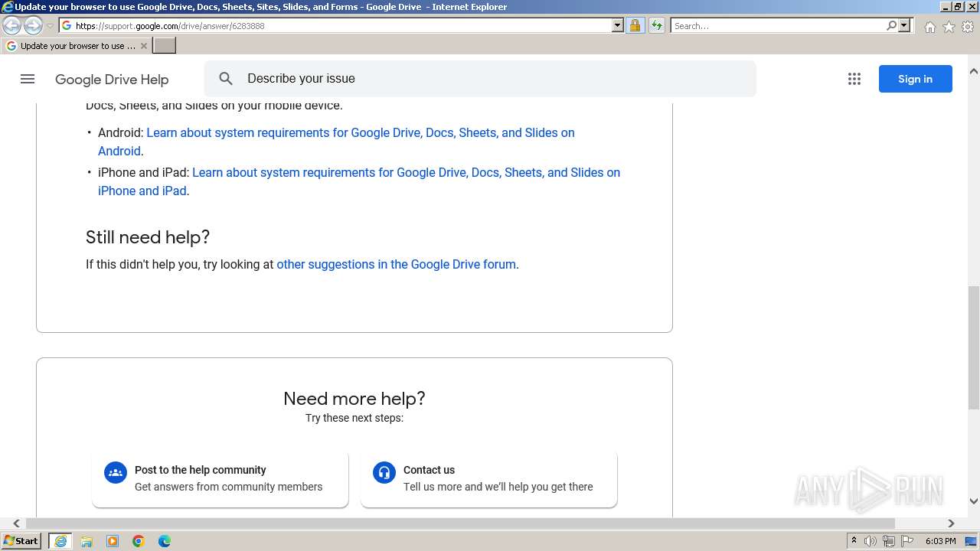
Task: Select the Update your browser tab
Action: [x=77, y=46]
